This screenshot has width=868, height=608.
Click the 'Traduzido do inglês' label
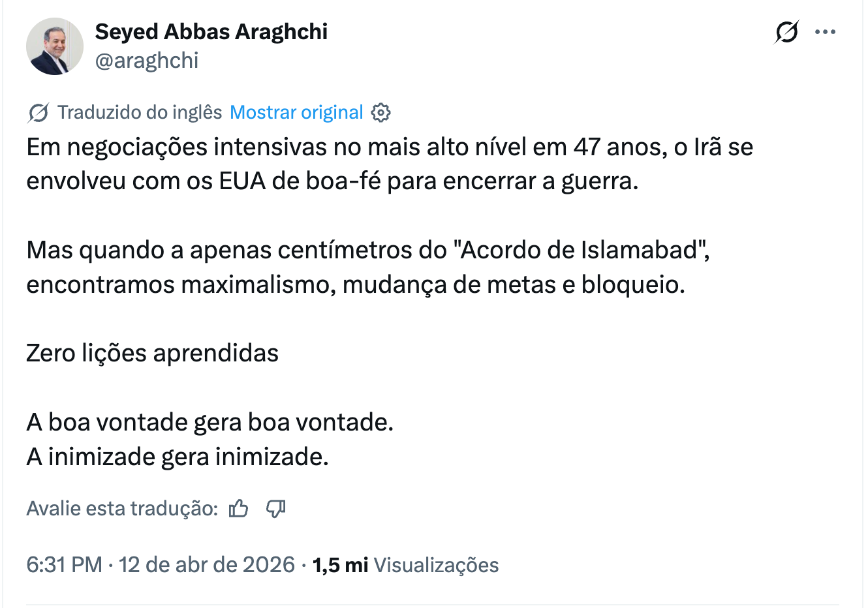pos(140,113)
